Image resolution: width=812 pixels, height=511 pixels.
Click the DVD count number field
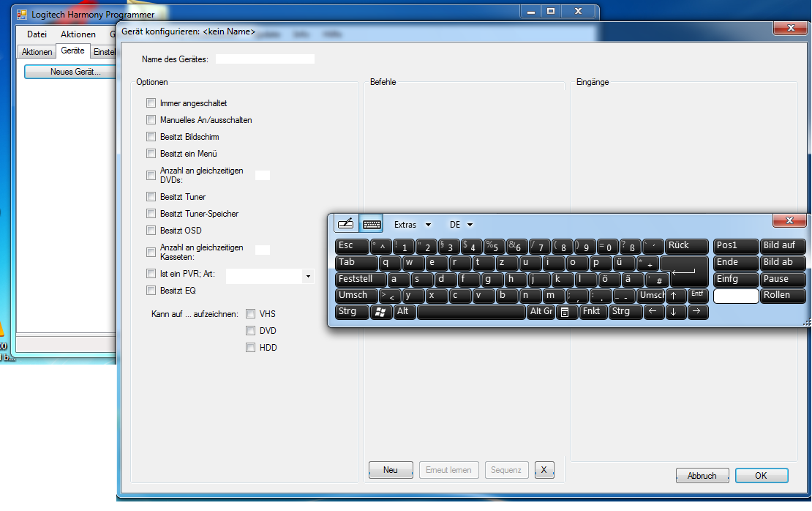tap(263, 175)
